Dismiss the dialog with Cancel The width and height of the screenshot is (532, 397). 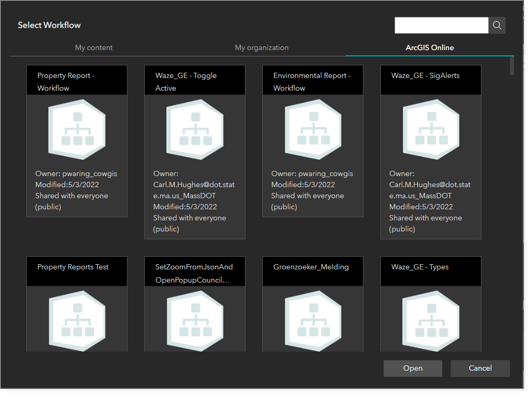tap(480, 368)
